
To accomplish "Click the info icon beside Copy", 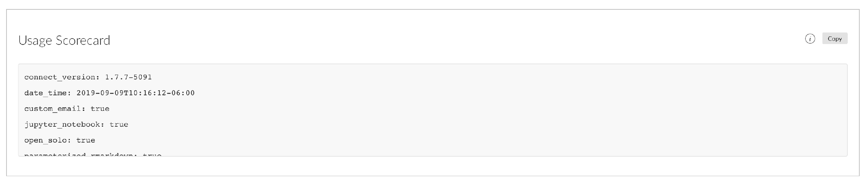I will point(810,39).
